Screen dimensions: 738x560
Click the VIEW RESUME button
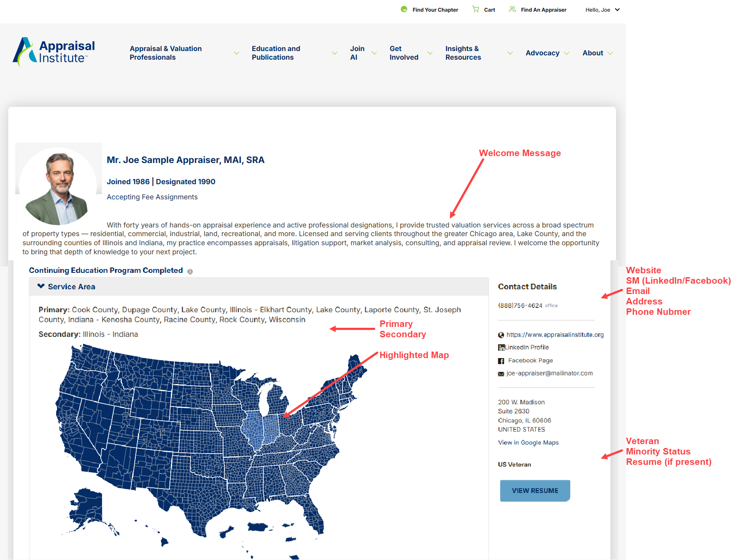535,491
